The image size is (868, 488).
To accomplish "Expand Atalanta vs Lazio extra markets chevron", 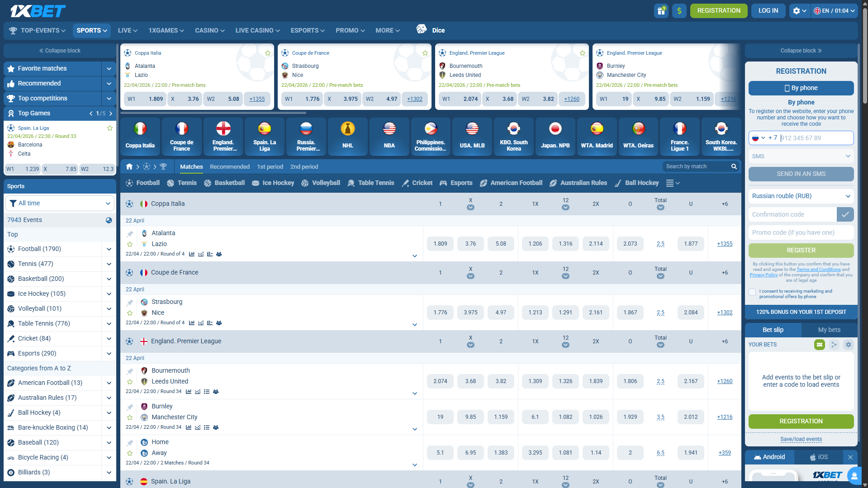I will tap(415, 256).
